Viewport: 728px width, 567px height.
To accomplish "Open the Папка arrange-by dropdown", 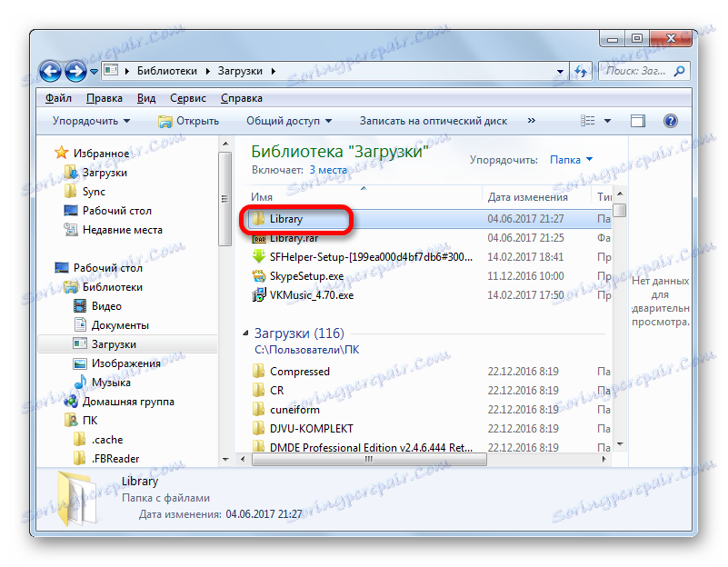I will point(571,160).
